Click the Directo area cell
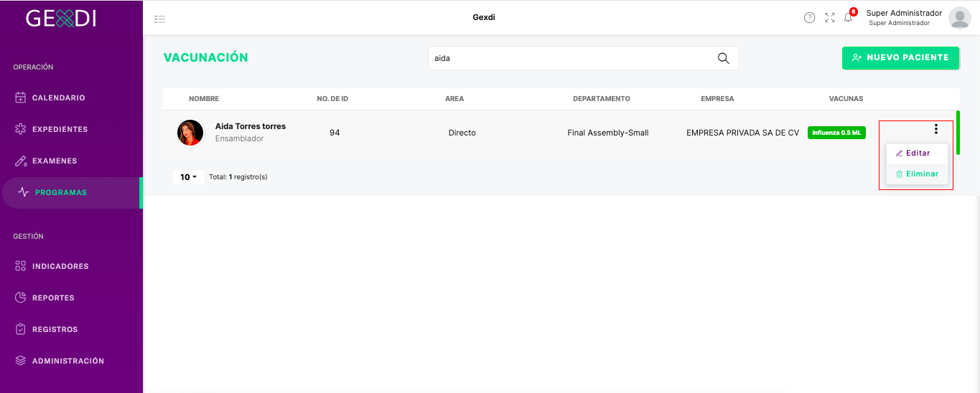980x393 pixels. [462, 133]
